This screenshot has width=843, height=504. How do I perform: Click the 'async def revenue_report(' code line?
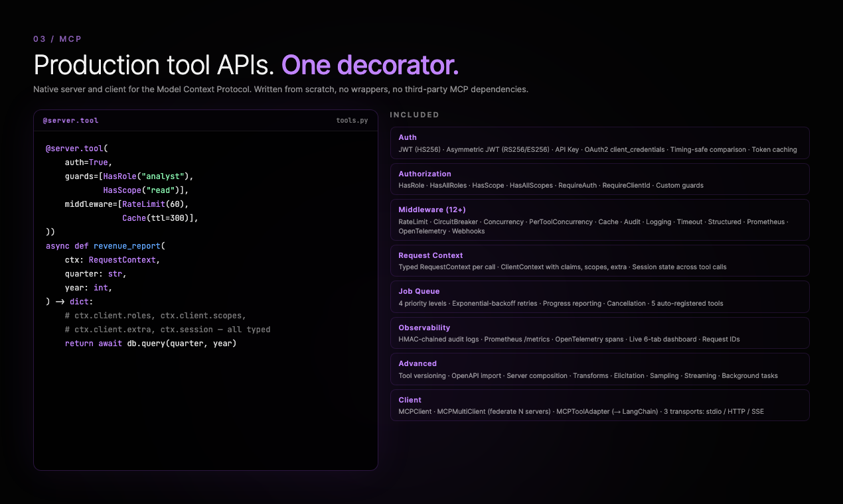[x=105, y=246]
